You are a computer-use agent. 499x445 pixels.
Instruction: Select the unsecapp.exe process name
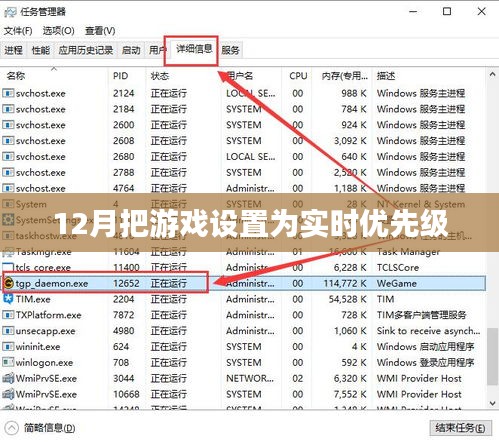click(45, 331)
